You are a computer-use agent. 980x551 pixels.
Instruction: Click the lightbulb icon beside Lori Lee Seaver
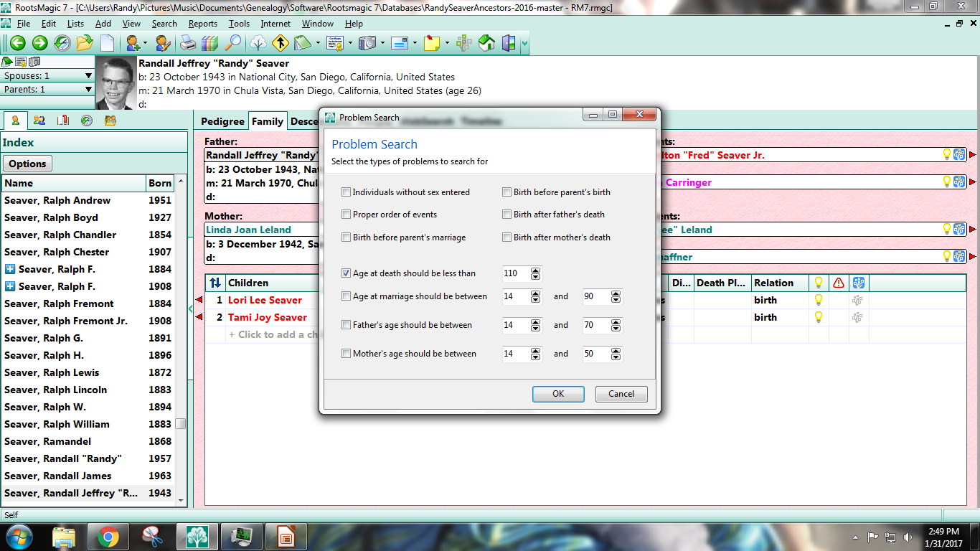tap(819, 300)
